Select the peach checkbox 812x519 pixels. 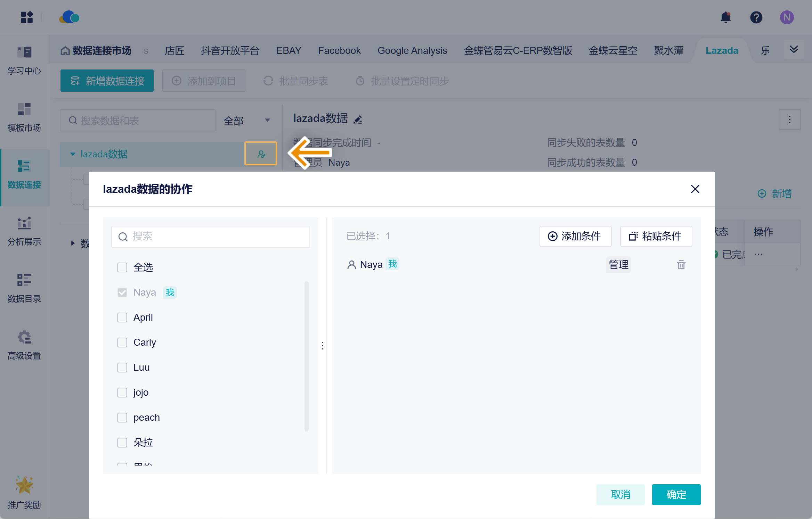coord(122,418)
